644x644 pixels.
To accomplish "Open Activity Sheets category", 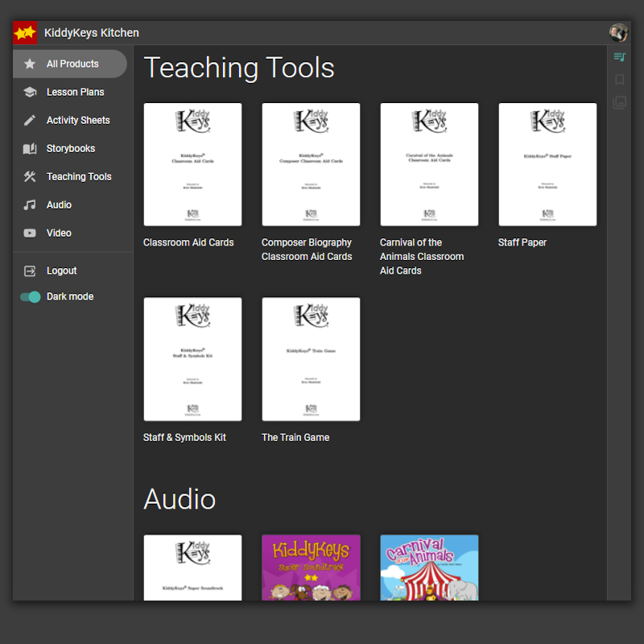I will (70, 120).
